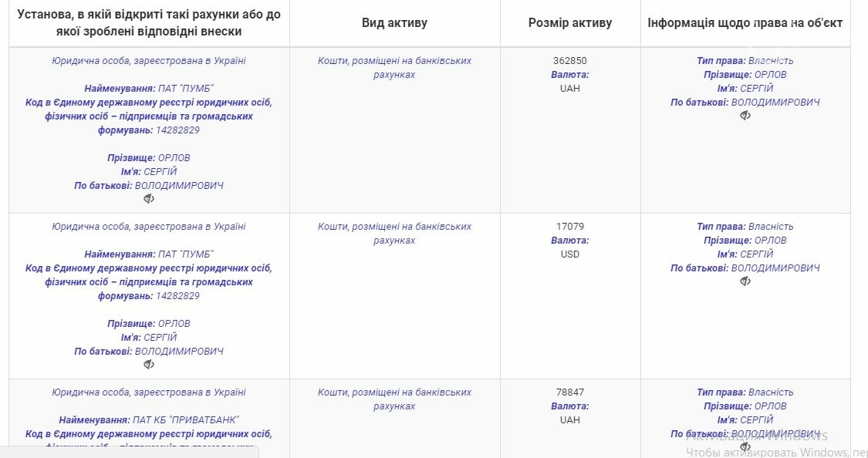Click registry code 14282829 in first row

click(x=177, y=130)
